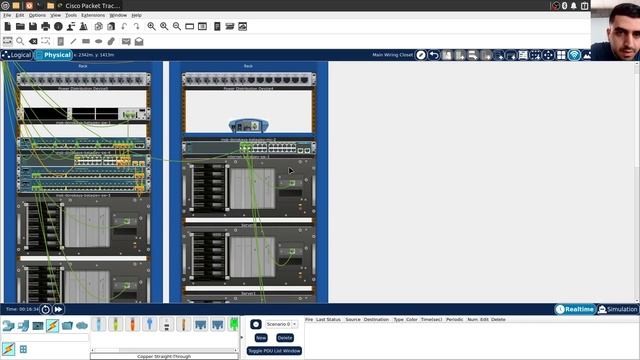This screenshot has height=360, width=640.
Task: Click the notification bell in system tray
Action: coord(573,5)
